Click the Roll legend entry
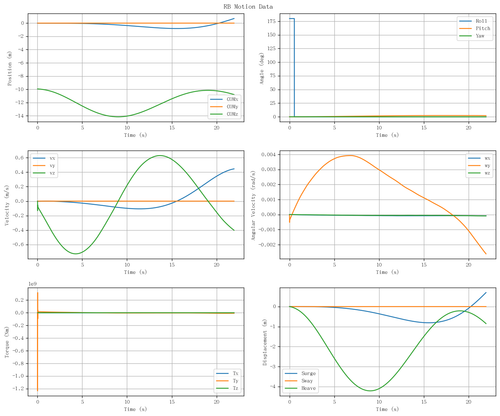 click(x=474, y=21)
